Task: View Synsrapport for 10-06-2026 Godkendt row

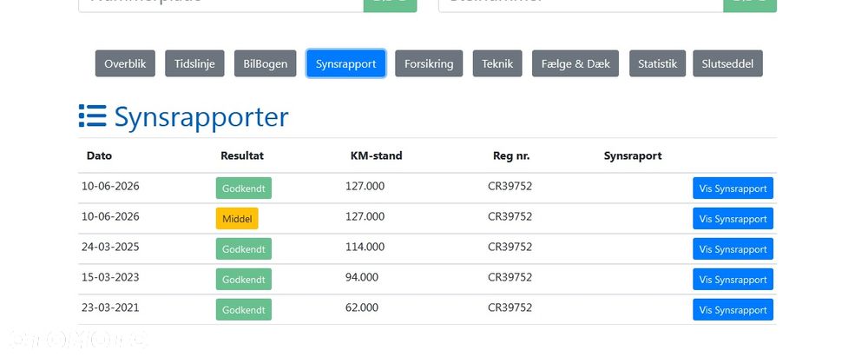Action: 733,188
